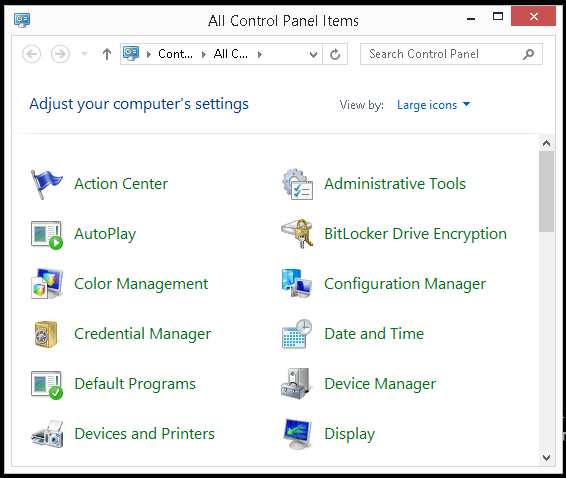This screenshot has width=566, height=478.
Task: Click the scrollbar up arrow
Action: coord(547,143)
